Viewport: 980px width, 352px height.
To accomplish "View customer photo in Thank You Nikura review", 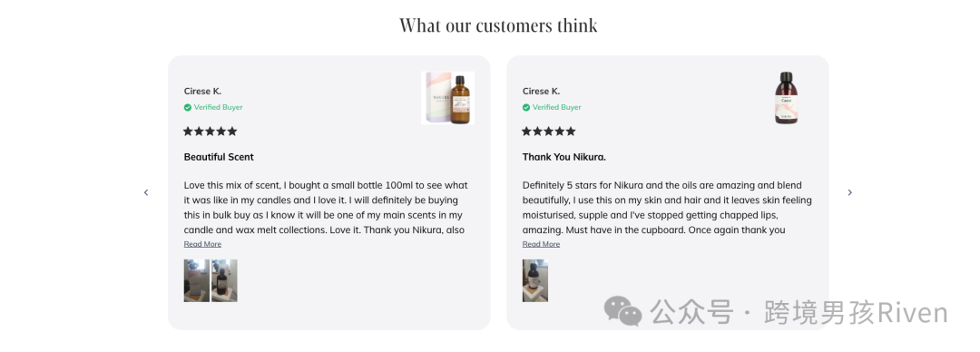I will pos(535,280).
